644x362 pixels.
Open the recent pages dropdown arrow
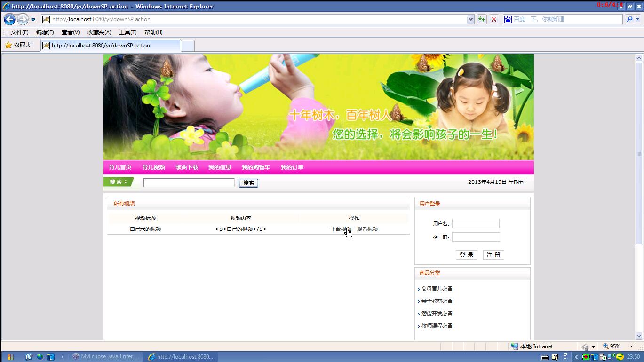33,20
